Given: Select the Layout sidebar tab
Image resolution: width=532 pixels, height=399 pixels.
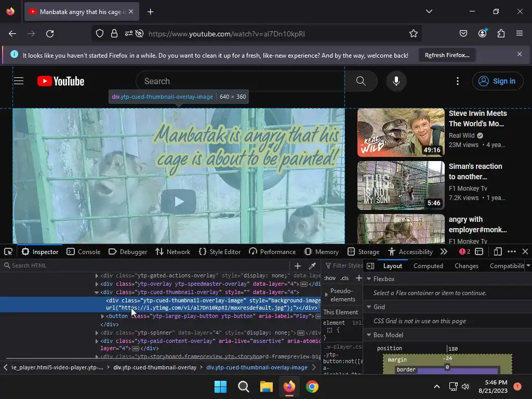Looking at the screenshot, I should tap(393, 266).
